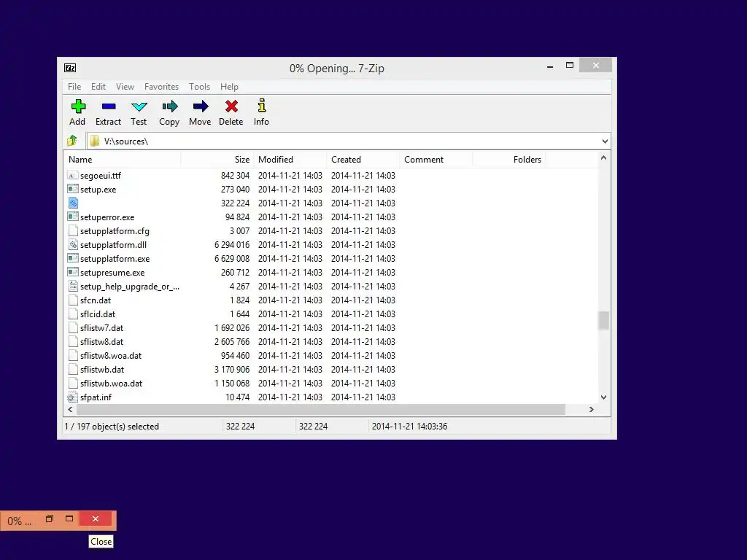The image size is (747, 560).
Task: Click the sflcid.dat file icon
Action: coord(72,314)
